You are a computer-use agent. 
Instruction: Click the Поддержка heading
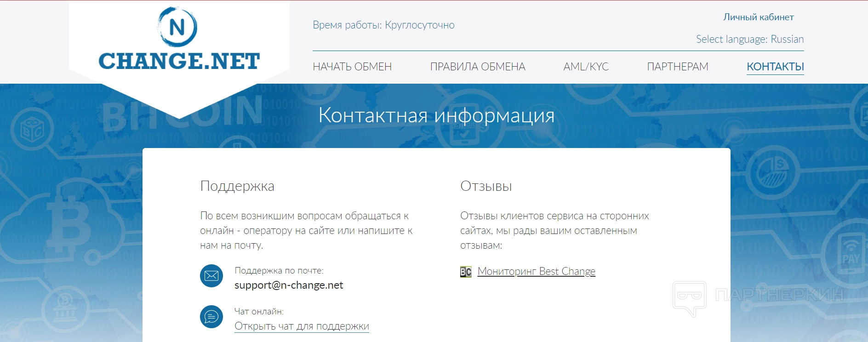coord(237,186)
